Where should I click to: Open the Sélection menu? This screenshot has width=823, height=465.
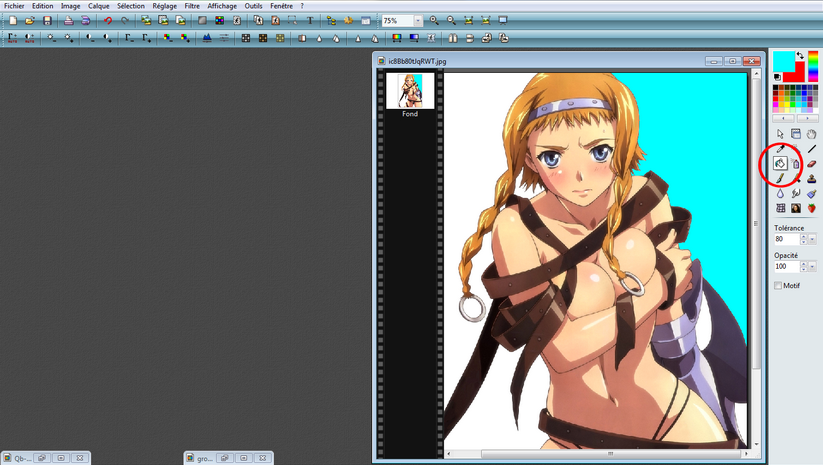(x=131, y=6)
